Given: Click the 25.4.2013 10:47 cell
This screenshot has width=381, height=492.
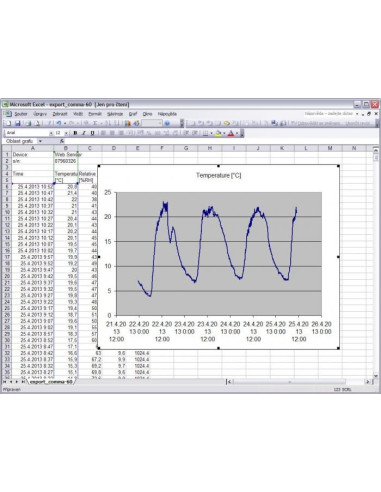Looking at the screenshot, I should 33,193.
